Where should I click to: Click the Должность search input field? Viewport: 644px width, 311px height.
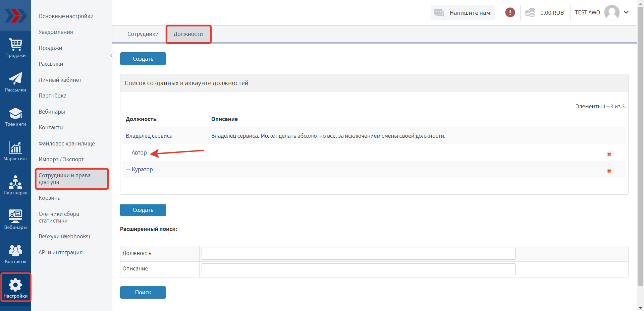(358, 254)
